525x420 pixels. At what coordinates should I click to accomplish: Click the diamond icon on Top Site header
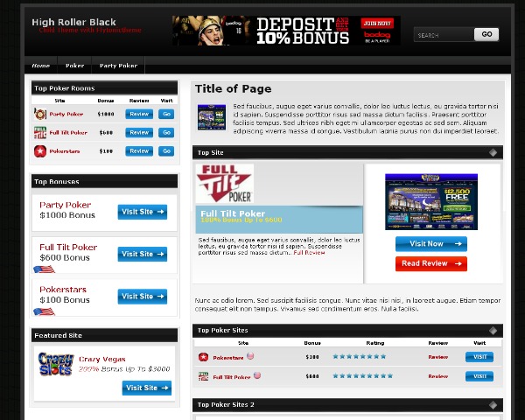click(493, 153)
